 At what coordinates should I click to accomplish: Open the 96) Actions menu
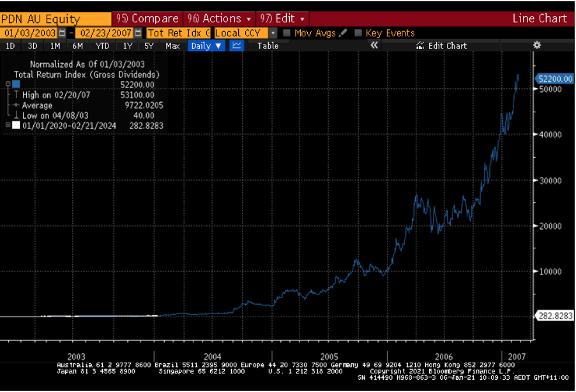tap(219, 19)
